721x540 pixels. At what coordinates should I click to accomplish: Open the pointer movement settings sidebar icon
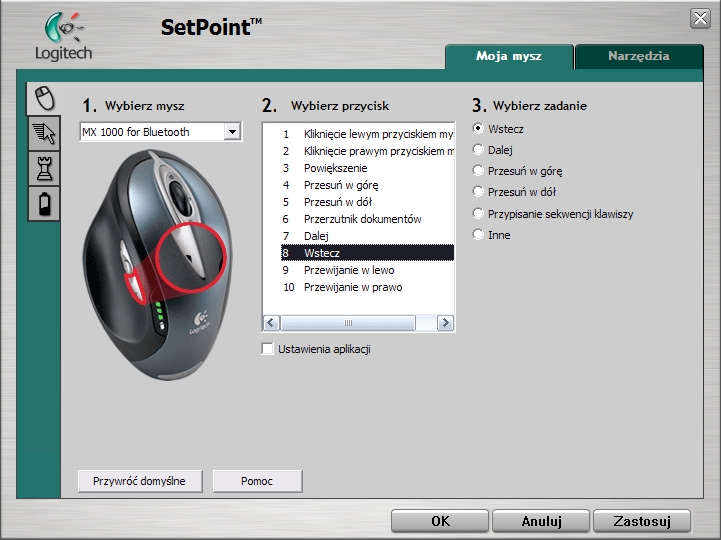(44, 133)
